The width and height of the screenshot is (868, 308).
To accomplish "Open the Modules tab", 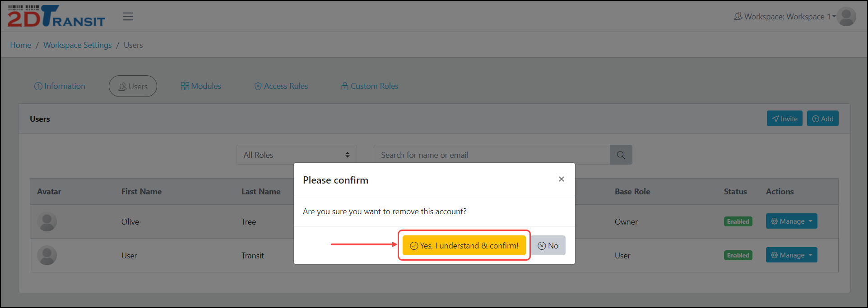I will click(201, 86).
